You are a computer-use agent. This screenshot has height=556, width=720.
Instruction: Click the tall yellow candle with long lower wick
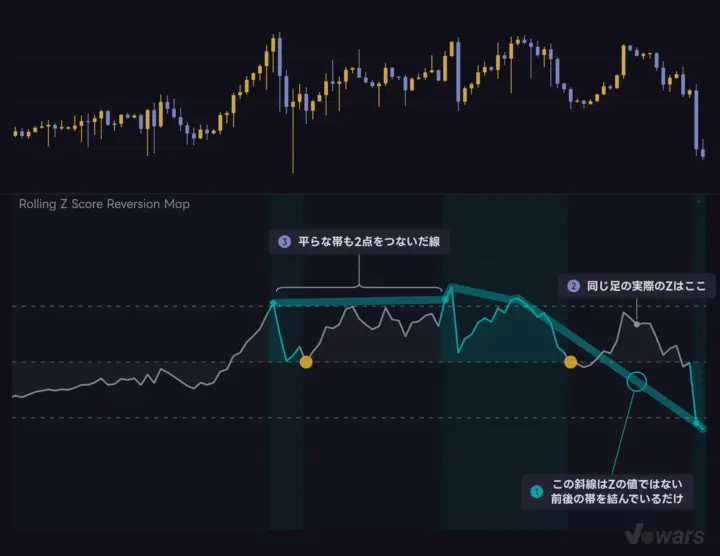(x=293, y=138)
